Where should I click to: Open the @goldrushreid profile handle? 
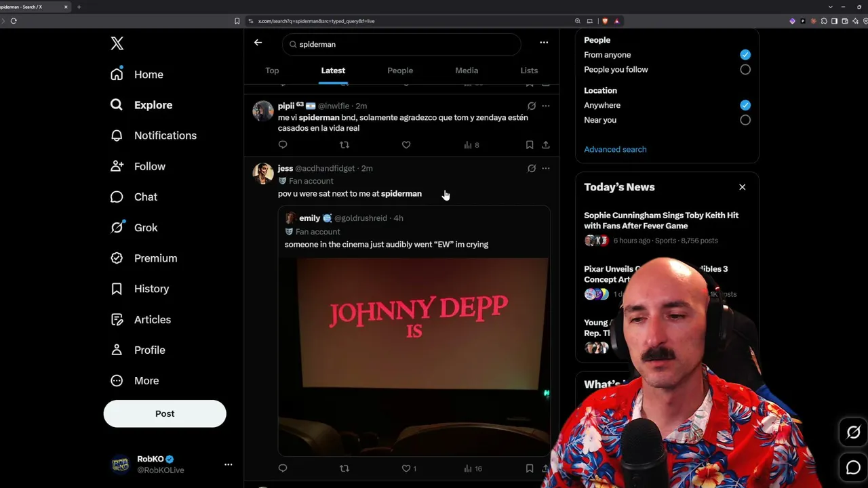361,218
